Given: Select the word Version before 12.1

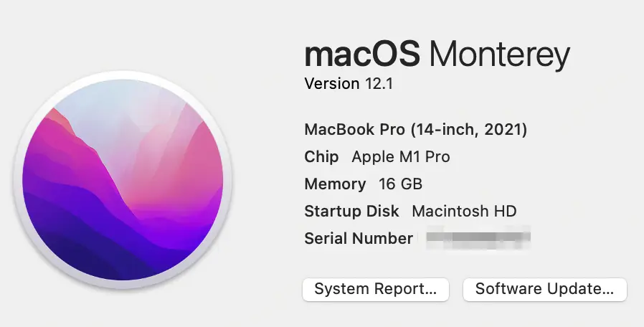Looking at the screenshot, I should 332,84.
